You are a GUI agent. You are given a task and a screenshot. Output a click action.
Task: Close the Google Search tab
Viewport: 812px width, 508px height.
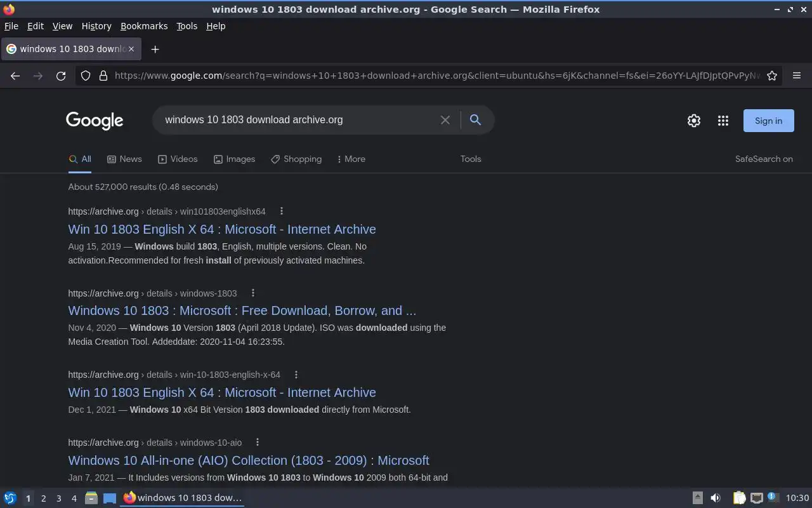pyautogui.click(x=131, y=49)
